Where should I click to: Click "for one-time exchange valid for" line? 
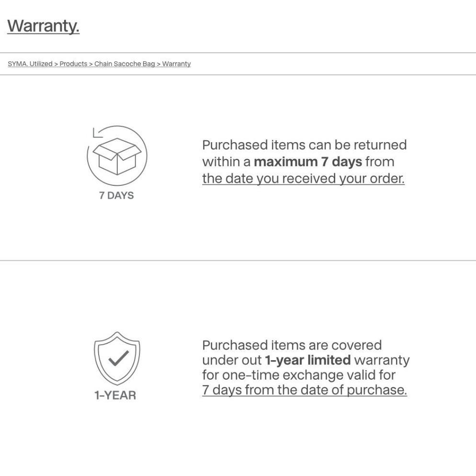pyautogui.click(x=298, y=375)
